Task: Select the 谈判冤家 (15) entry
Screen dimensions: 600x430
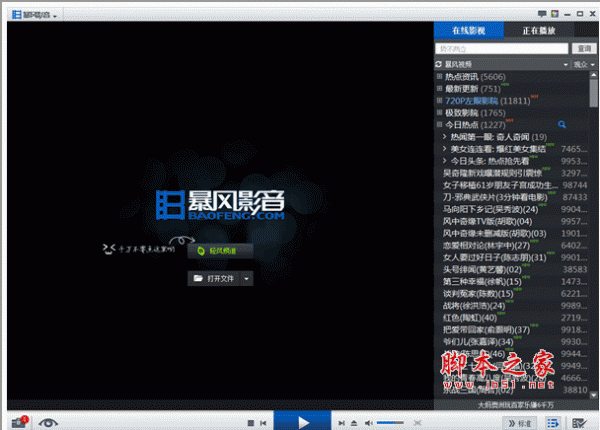Action: 515,293
